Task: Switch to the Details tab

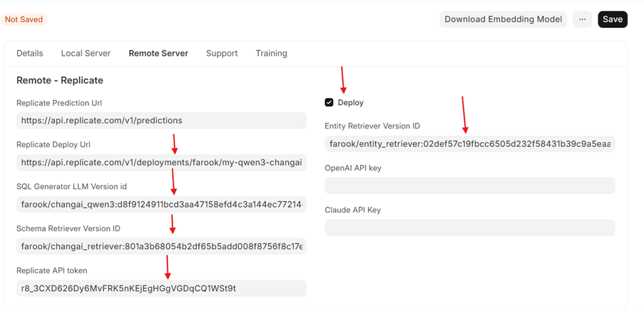Action: click(30, 54)
